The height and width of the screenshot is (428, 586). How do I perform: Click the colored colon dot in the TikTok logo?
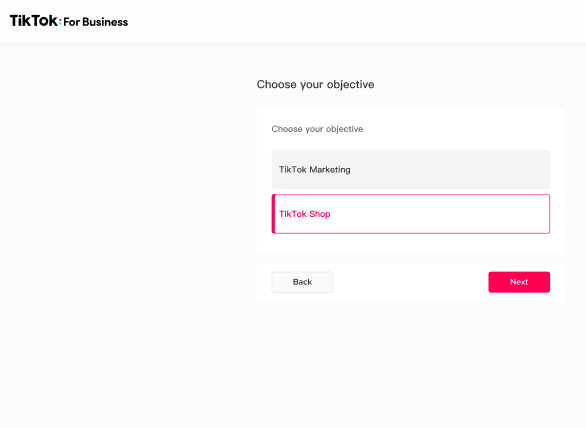point(60,22)
